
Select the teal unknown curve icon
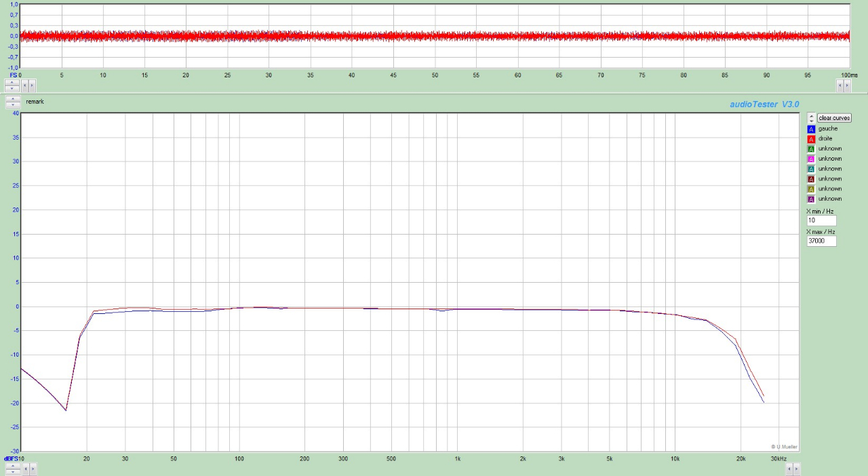coord(812,168)
